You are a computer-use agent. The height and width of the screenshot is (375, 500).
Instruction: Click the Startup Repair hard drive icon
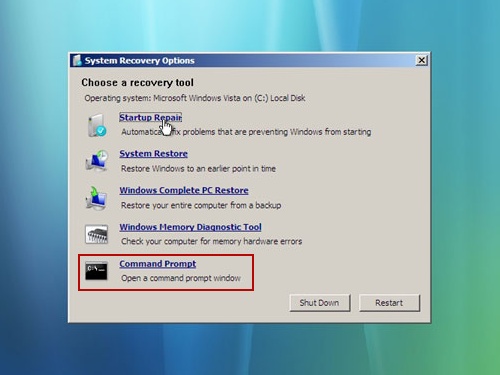(97, 125)
